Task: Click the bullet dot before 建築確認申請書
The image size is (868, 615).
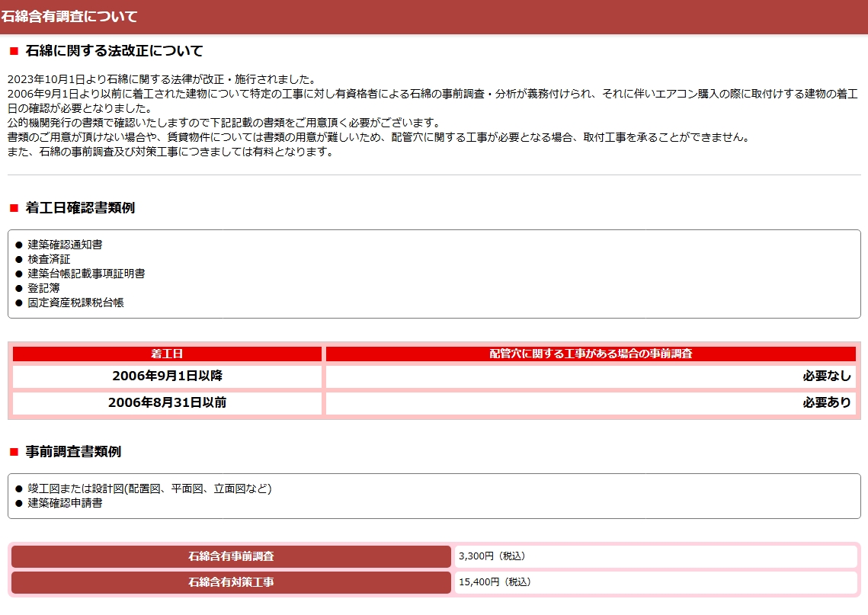Action: coord(19,503)
